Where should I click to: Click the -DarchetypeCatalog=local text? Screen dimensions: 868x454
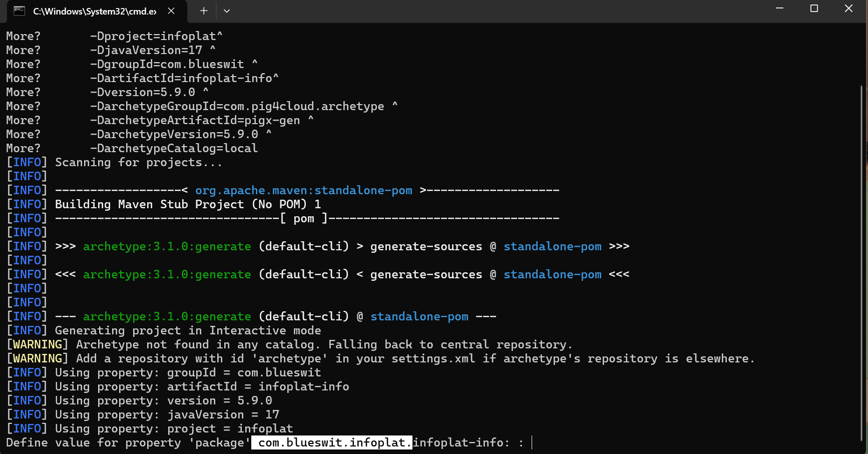[x=174, y=148]
